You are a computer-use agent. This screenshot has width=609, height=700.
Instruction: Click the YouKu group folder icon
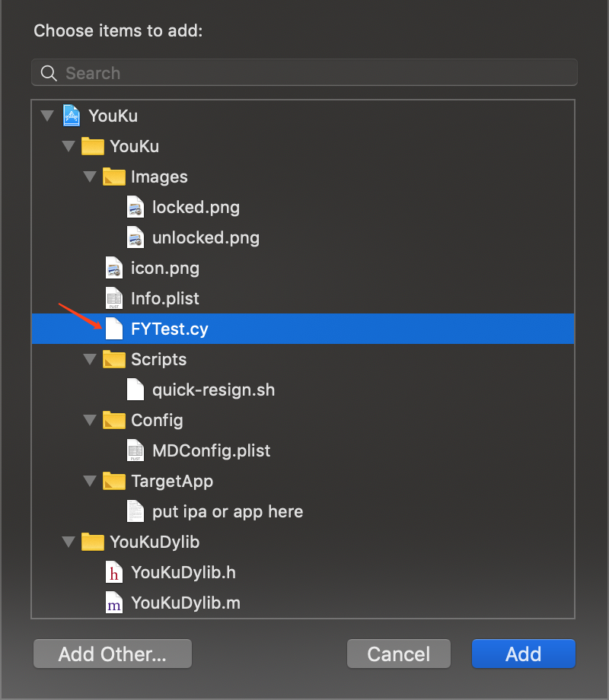click(x=92, y=146)
